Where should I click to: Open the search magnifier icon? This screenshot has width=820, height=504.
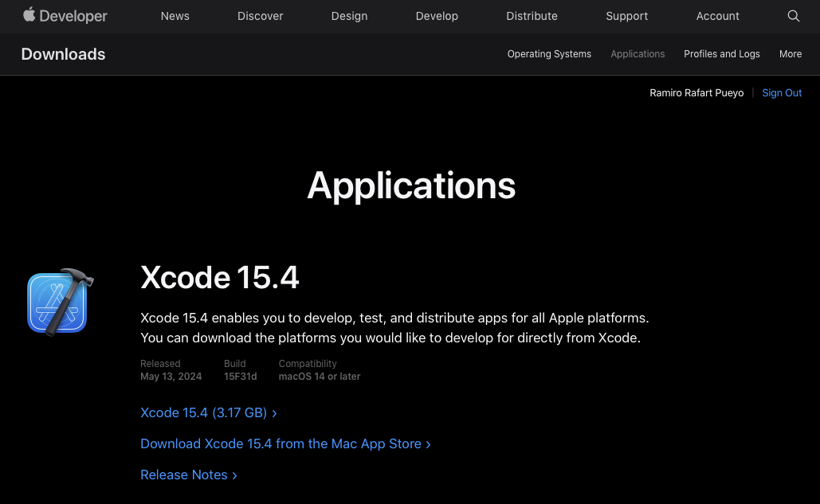pos(794,16)
